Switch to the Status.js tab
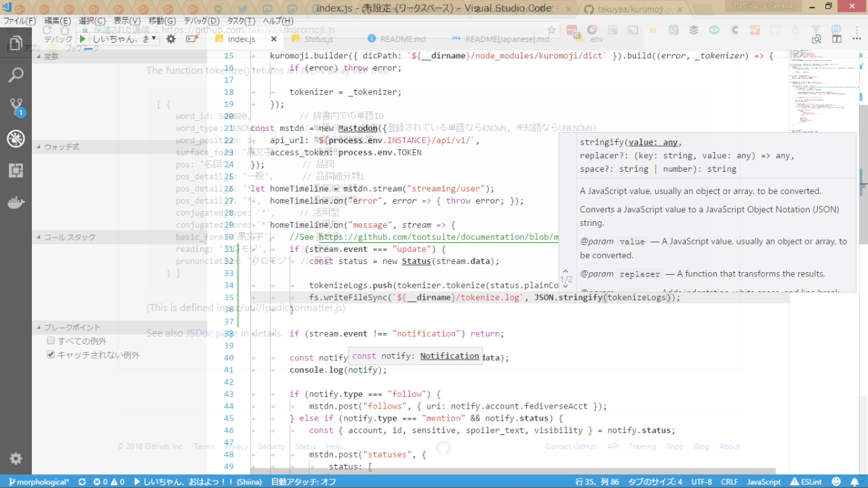 318,39
